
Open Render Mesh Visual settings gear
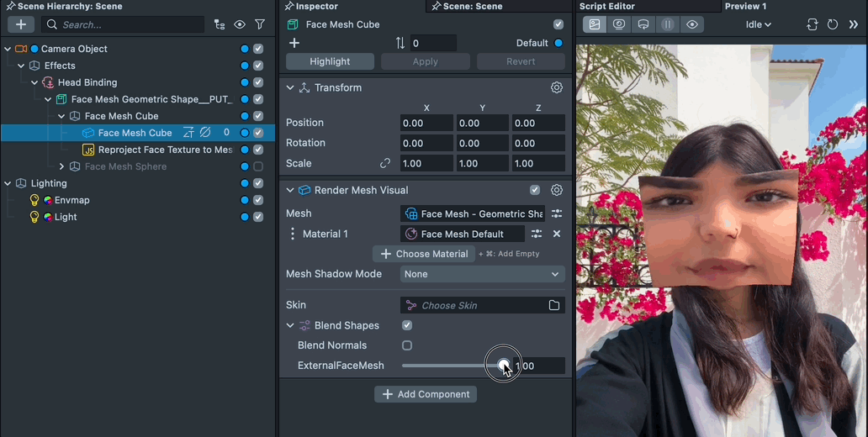(556, 190)
